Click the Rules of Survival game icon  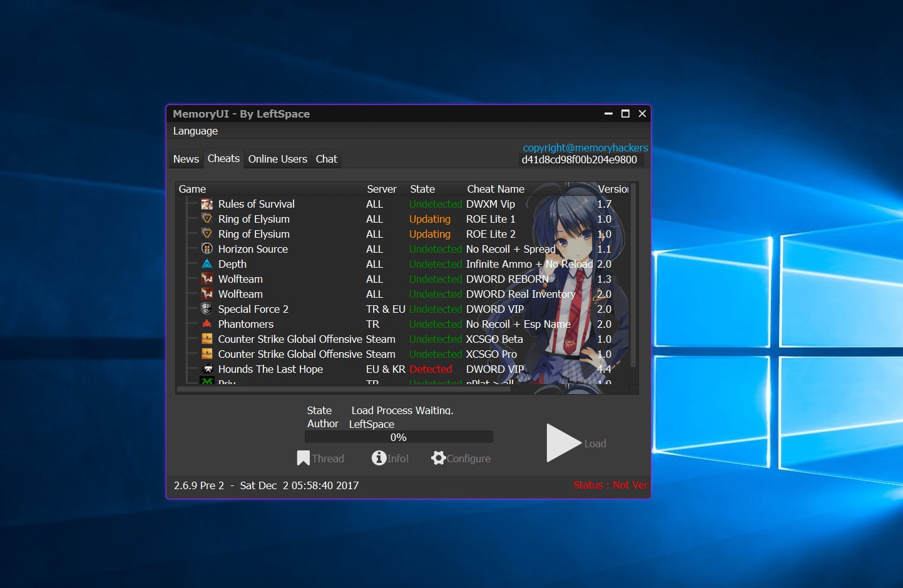[x=207, y=204]
